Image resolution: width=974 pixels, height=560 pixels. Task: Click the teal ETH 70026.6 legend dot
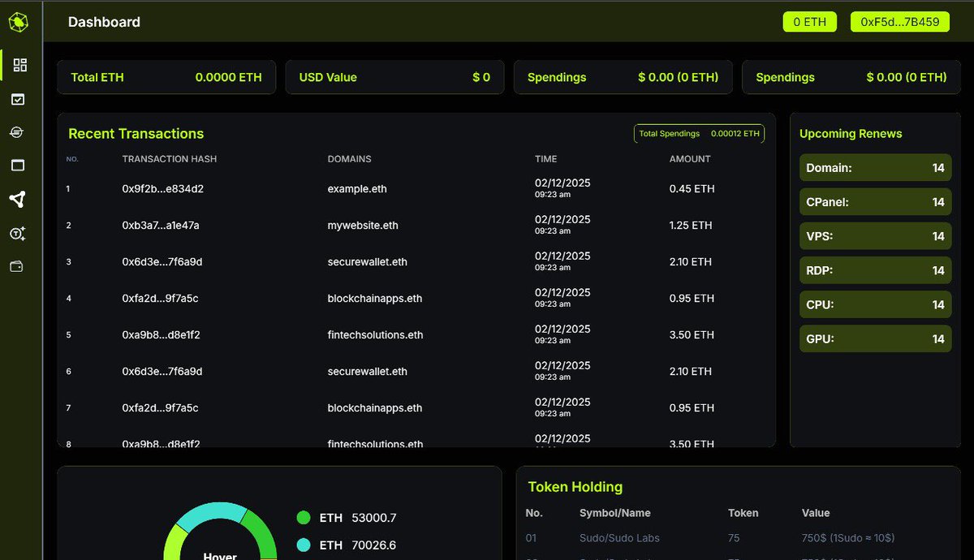tap(304, 545)
